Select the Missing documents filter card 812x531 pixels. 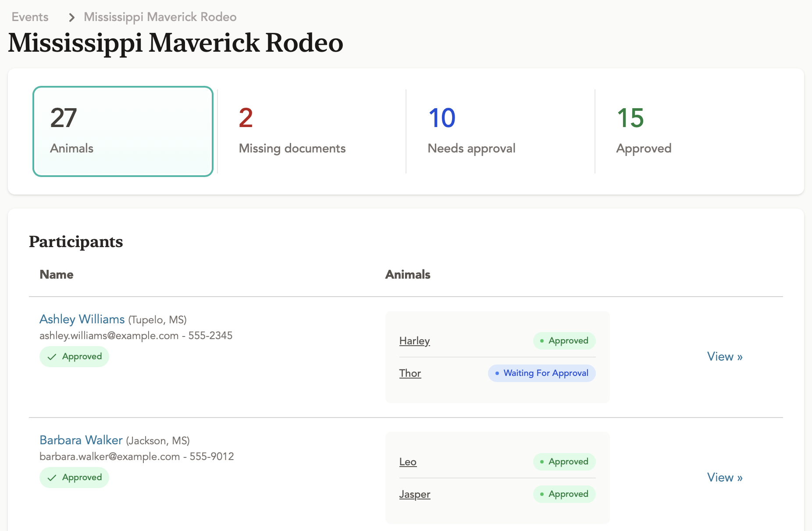[312, 131]
